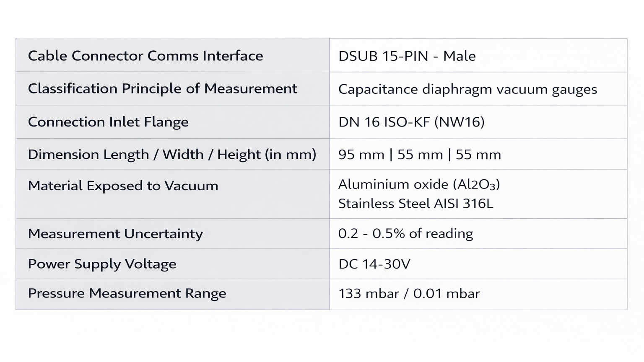This screenshot has width=644, height=362.
Task: Select the Stainless Steel AISI 316L line
Action: pos(415,204)
